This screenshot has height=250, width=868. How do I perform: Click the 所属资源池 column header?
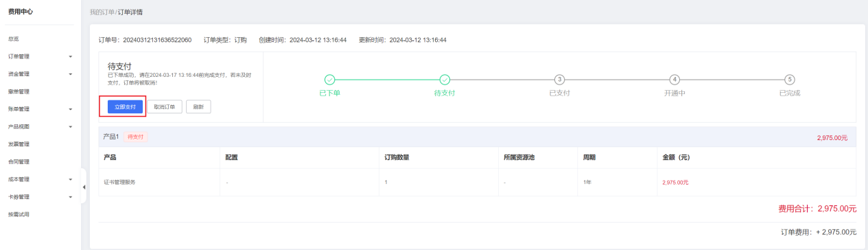pos(519,157)
